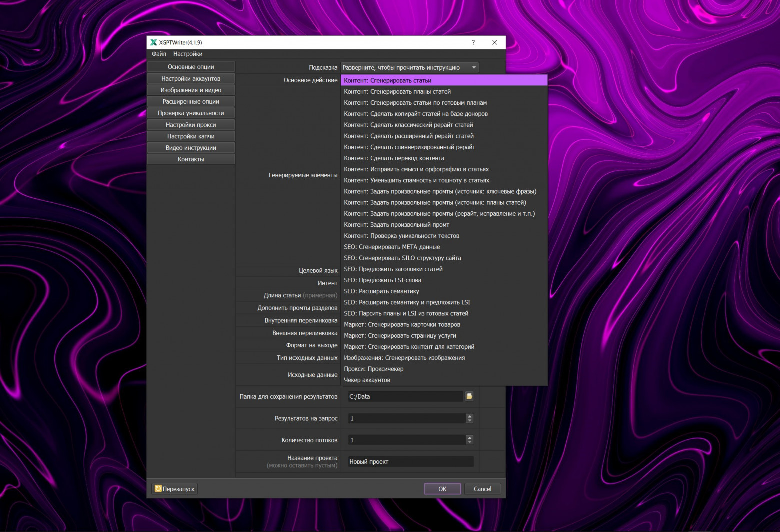Pick Сделать спиннеризированный рерайт option
The image size is (780, 532).
coord(444,147)
